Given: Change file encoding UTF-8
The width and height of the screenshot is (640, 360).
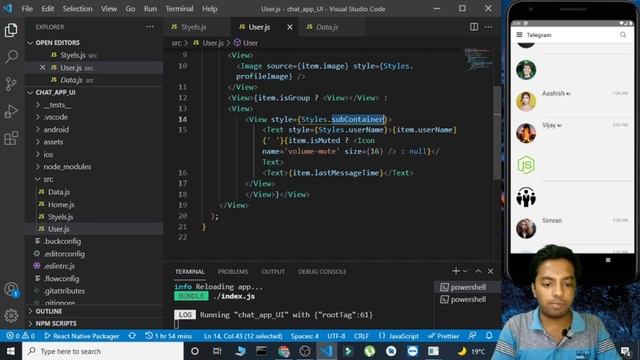Looking at the screenshot, I should point(336,336).
